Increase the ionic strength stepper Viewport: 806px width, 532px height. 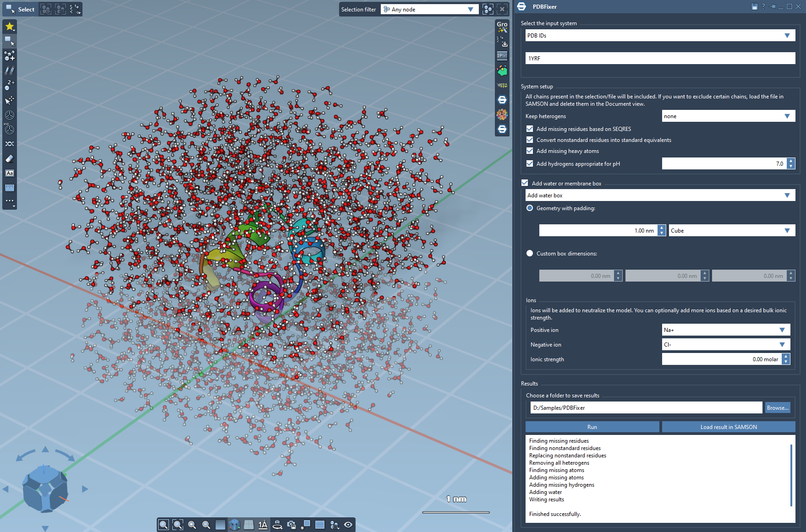(786, 356)
